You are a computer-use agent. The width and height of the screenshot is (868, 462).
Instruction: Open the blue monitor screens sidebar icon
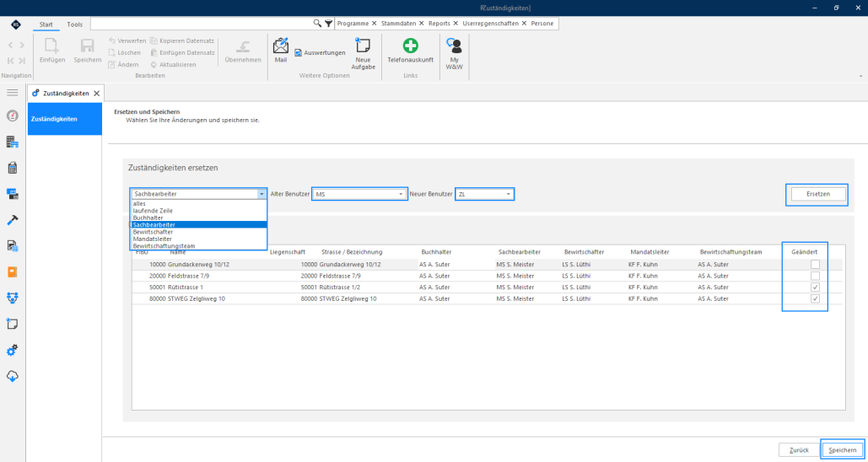(12, 194)
